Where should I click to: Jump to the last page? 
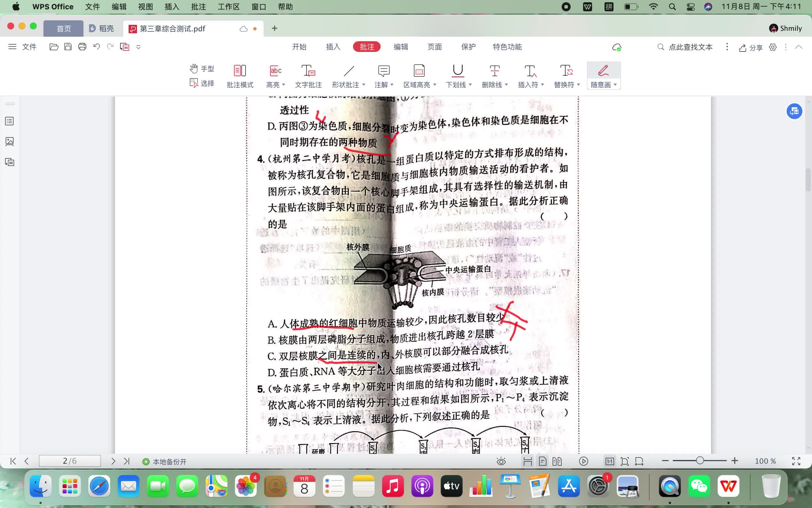click(127, 461)
